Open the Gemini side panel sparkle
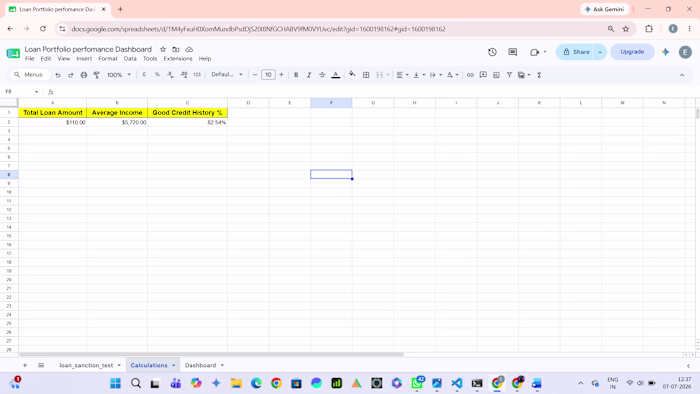Screen dimensions: 700x394 [665, 52]
